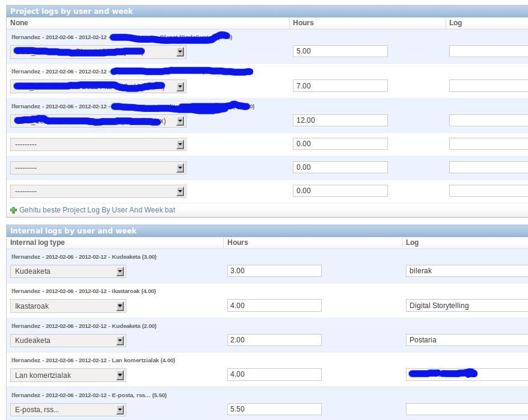Open Kudeaketa dropdown in the bilerak row
The width and height of the screenshot is (528, 420).
(x=69, y=271)
